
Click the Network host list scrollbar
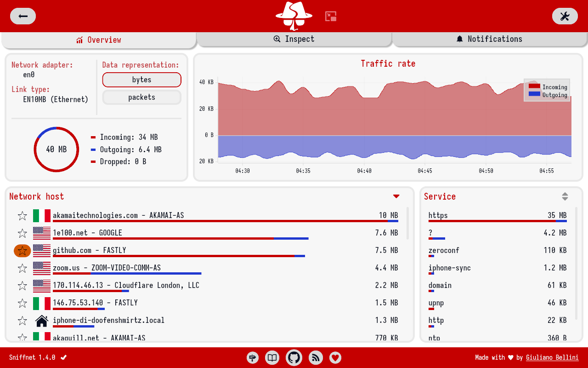point(407,223)
